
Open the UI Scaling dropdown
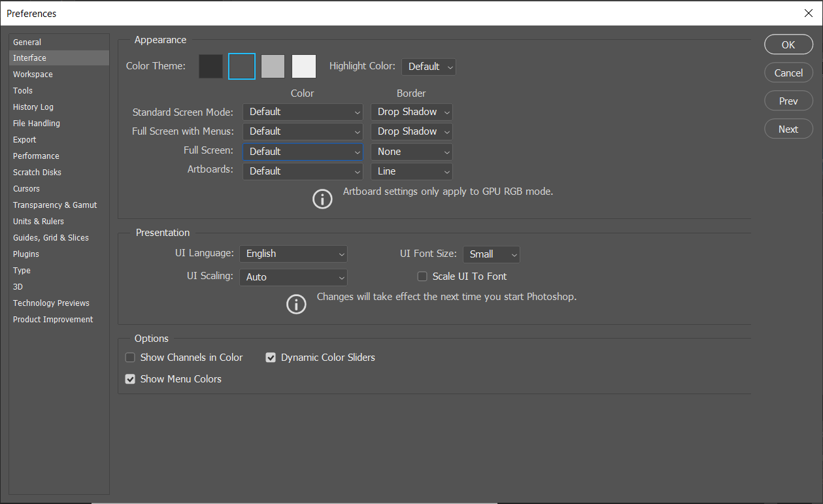click(293, 277)
